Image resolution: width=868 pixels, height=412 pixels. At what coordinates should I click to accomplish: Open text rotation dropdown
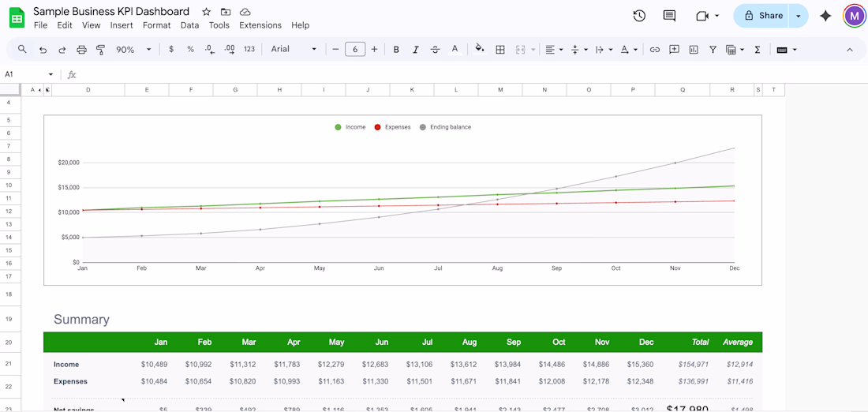pos(629,49)
